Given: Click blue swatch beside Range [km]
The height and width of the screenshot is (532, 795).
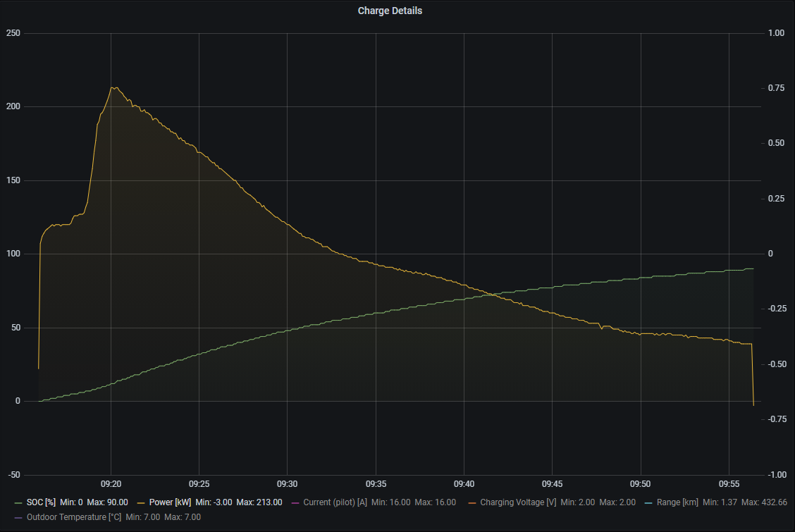Looking at the screenshot, I should click(x=648, y=502).
